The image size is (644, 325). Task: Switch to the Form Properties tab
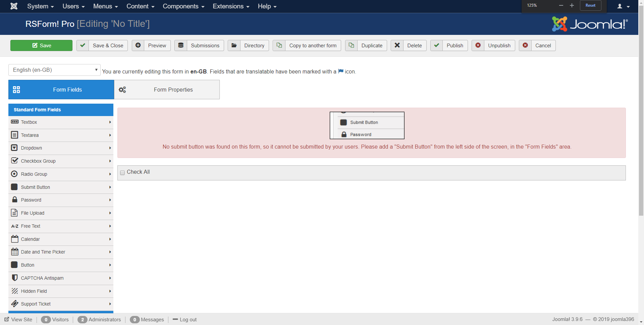(x=167, y=90)
